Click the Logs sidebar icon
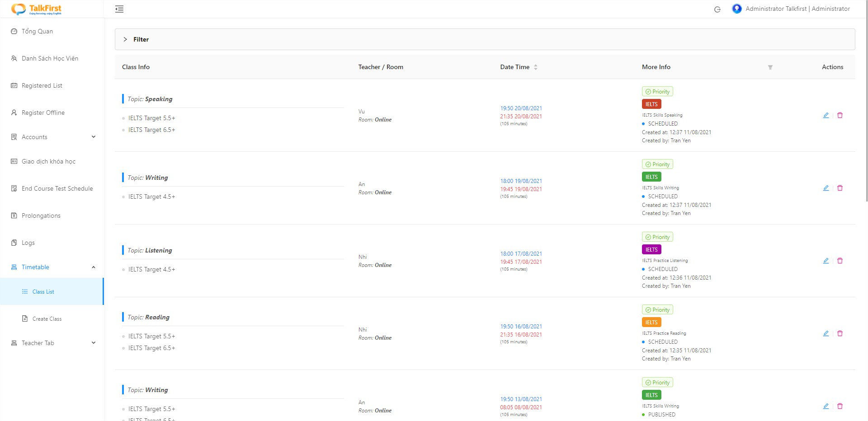 point(14,243)
